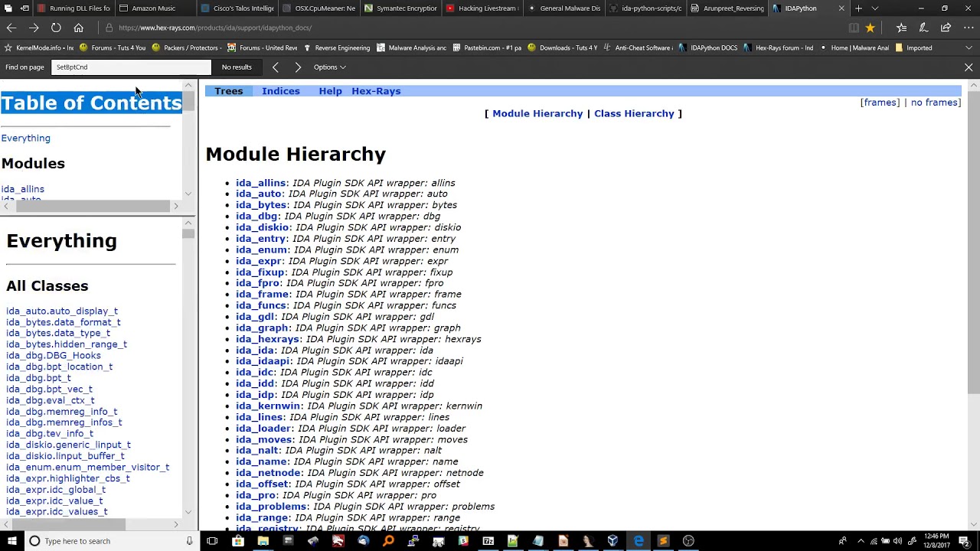
Task: Click the classes frame vertical scrollbar thumb
Action: pyautogui.click(x=188, y=233)
